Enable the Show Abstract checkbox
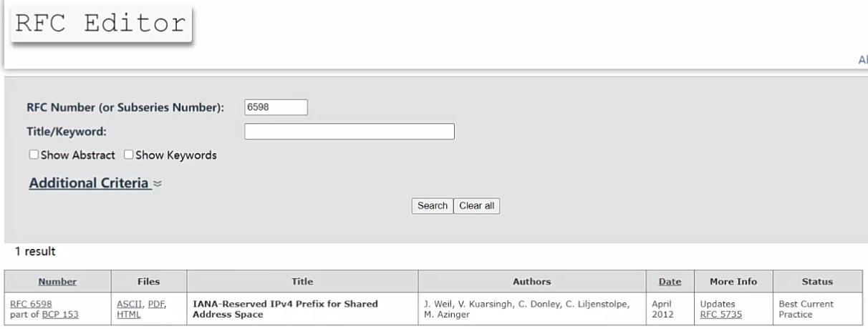Viewport: 868px width, 329px height. tap(34, 154)
